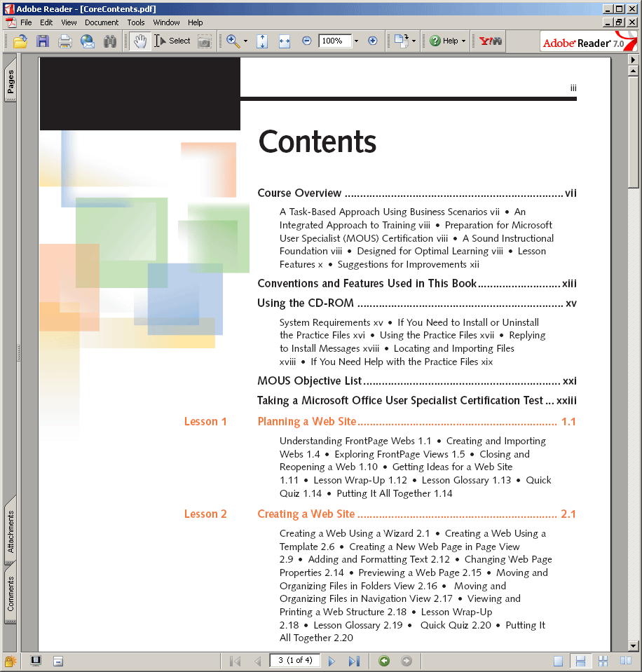Switch to Facing pages layout
The width and height of the screenshot is (642, 672).
625,661
